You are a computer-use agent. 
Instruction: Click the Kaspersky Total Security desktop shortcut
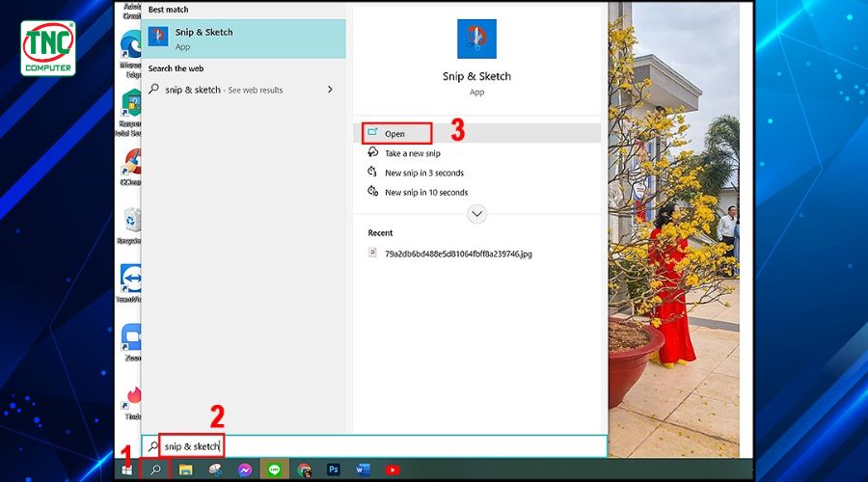pyautogui.click(x=130, y=113)
